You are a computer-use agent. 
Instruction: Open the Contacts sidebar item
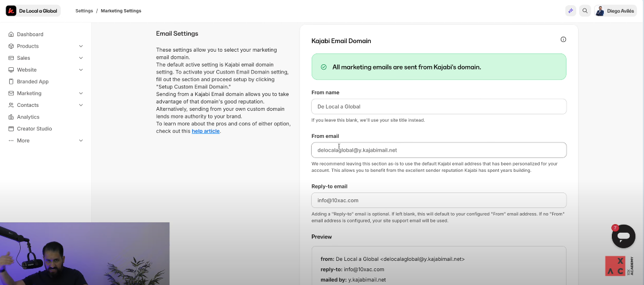pyautogui.click(x=28, y=105)
